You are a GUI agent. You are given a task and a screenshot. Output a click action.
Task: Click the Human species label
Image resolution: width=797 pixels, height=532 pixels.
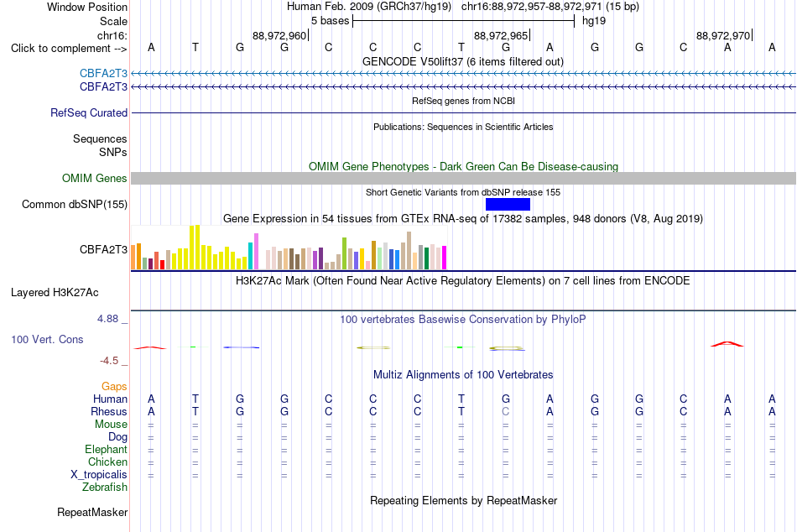110,399
